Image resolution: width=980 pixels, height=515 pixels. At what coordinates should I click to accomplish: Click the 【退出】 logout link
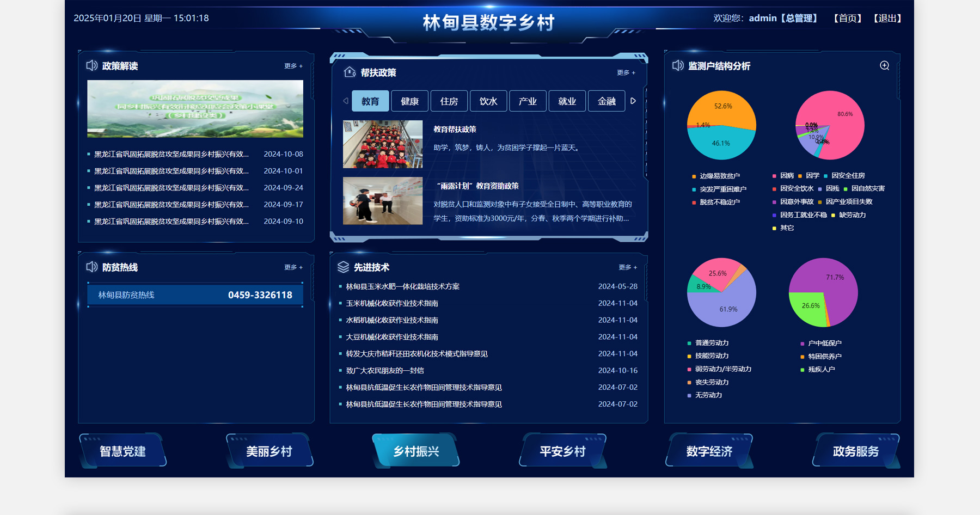point(887,19)
